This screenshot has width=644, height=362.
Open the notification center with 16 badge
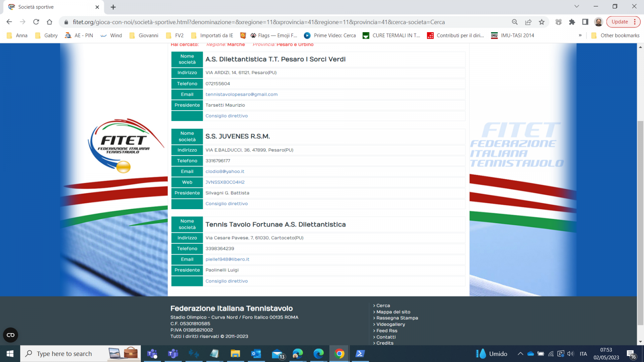[632, 354]
